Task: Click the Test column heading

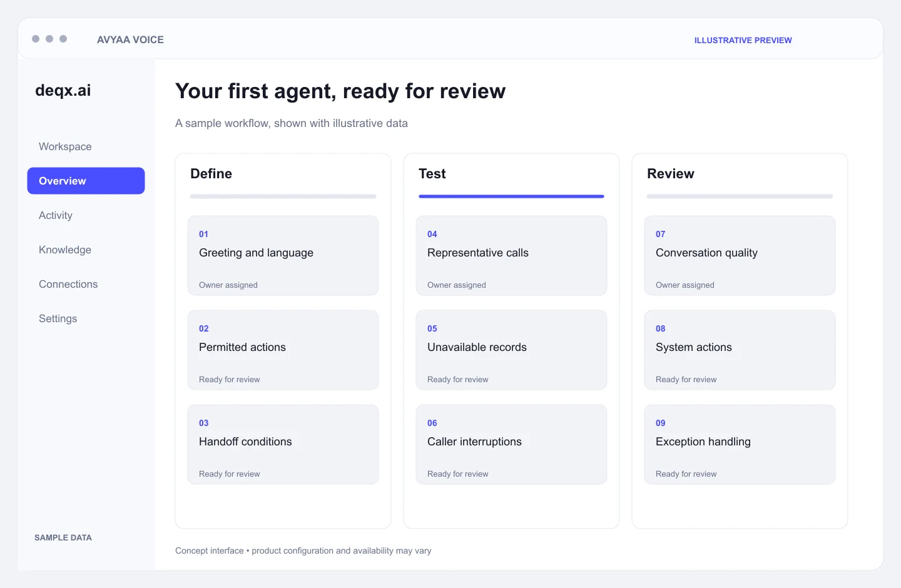Action: 432,174
